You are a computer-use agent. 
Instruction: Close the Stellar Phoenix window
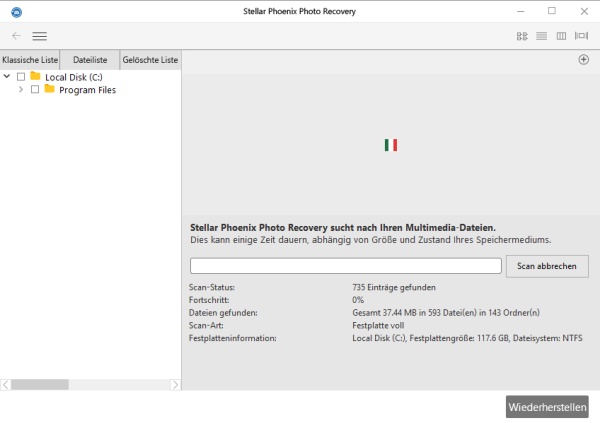584,11
